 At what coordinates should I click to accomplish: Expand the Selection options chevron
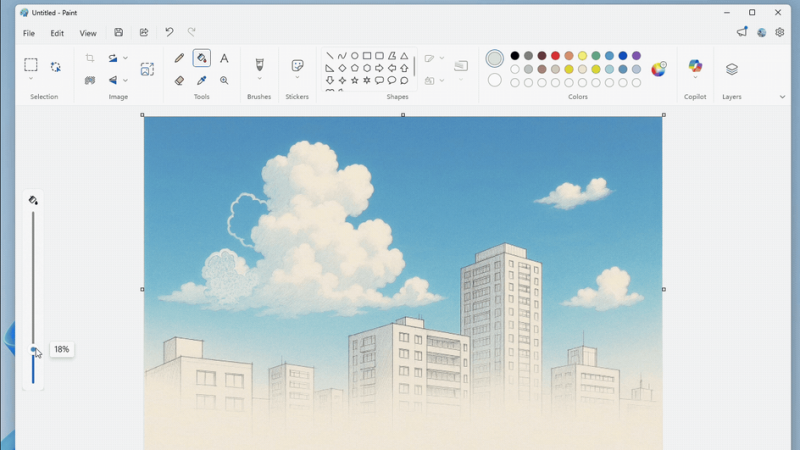31,79
